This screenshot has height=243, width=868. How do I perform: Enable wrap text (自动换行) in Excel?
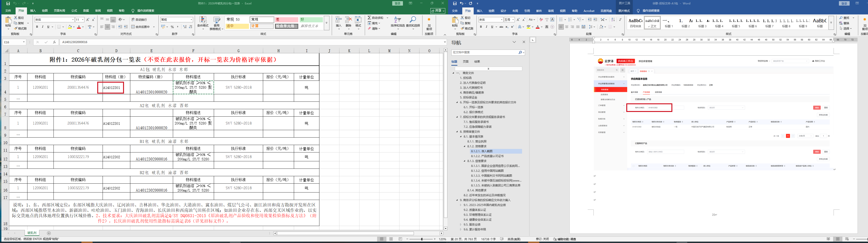[139, 20]
